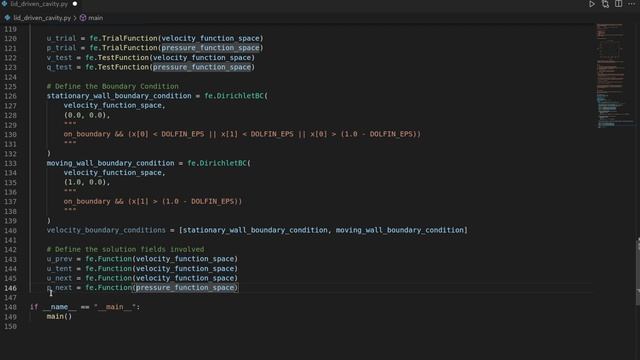640x360 pixels.
Task: Click "pressure_function_space" on line 146
Action: point(185,288)
